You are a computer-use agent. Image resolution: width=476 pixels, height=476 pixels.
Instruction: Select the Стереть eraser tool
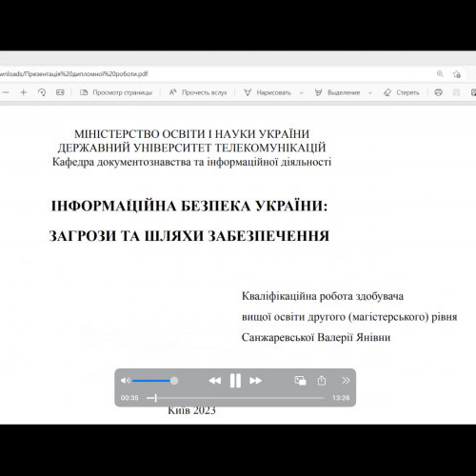[x=402, y=92]
